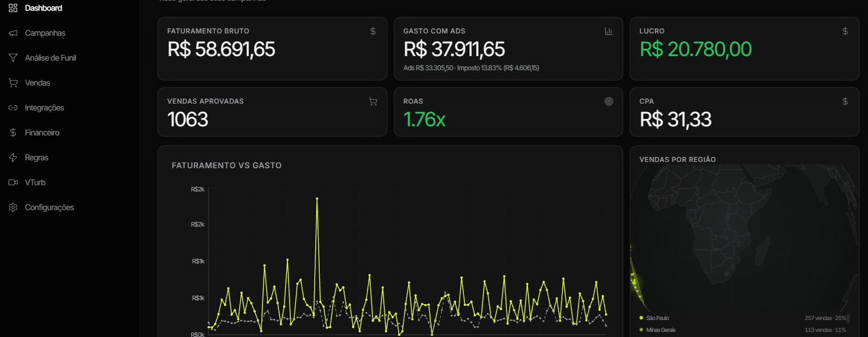The width and height of the screenshot is (868, 337).
Task: Click the Configurações gear icon
Action: pos(13,207)
